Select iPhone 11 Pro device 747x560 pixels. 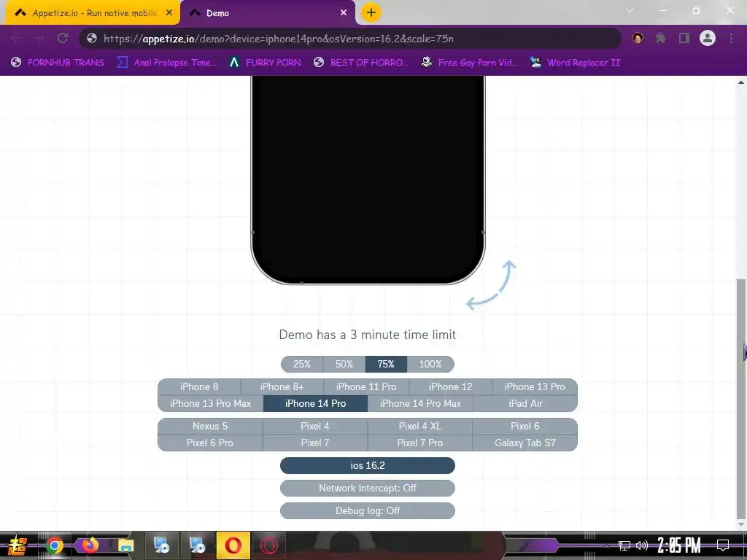366,386
